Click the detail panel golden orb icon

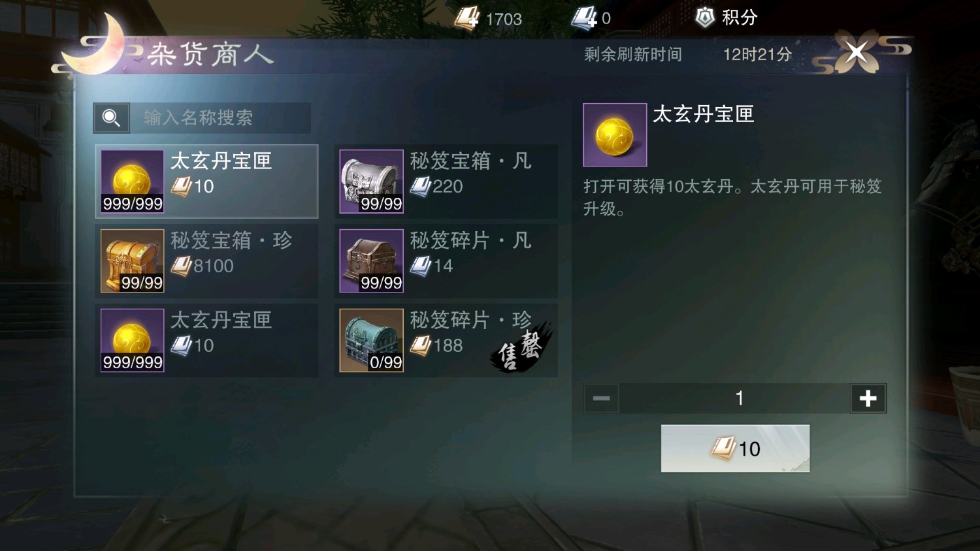click(615, 135)
